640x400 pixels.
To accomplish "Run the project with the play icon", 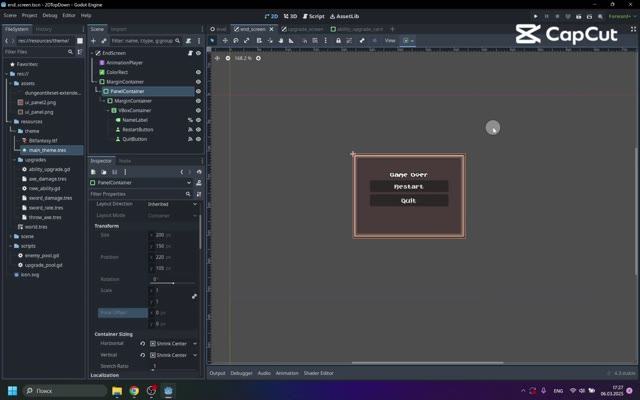I will click(x=536, y=16).
